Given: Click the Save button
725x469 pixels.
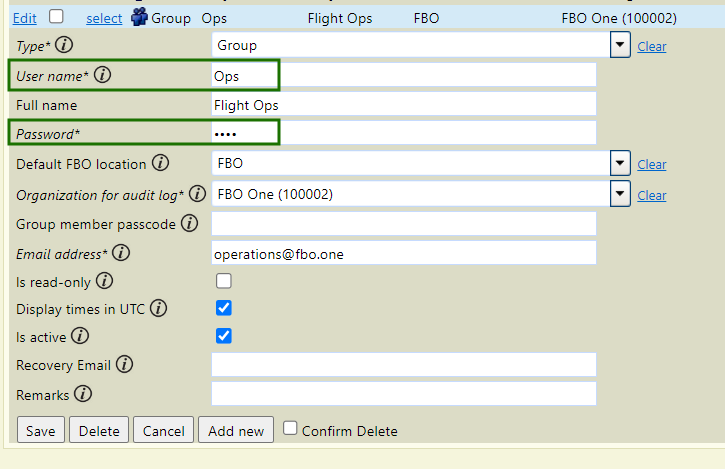Looking at the screenshot, I should [41, 430].
